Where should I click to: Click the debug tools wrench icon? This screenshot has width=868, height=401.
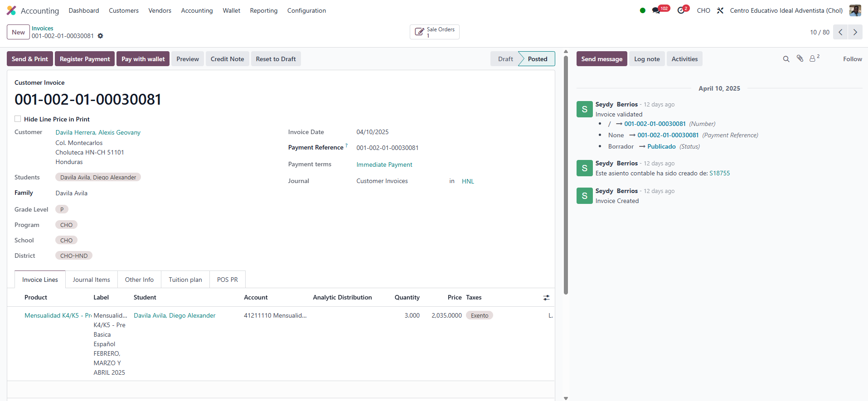[720, 10]
